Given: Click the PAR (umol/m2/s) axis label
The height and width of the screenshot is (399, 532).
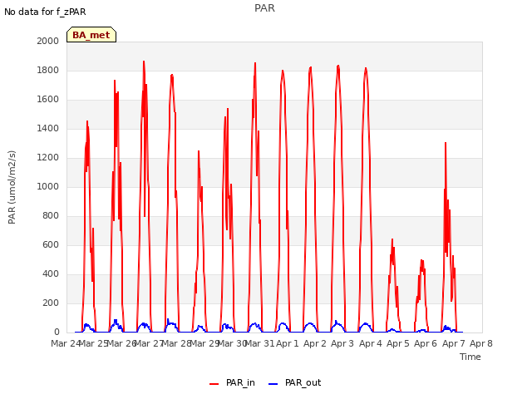Looking at the screenshot, I should [12, 187].
